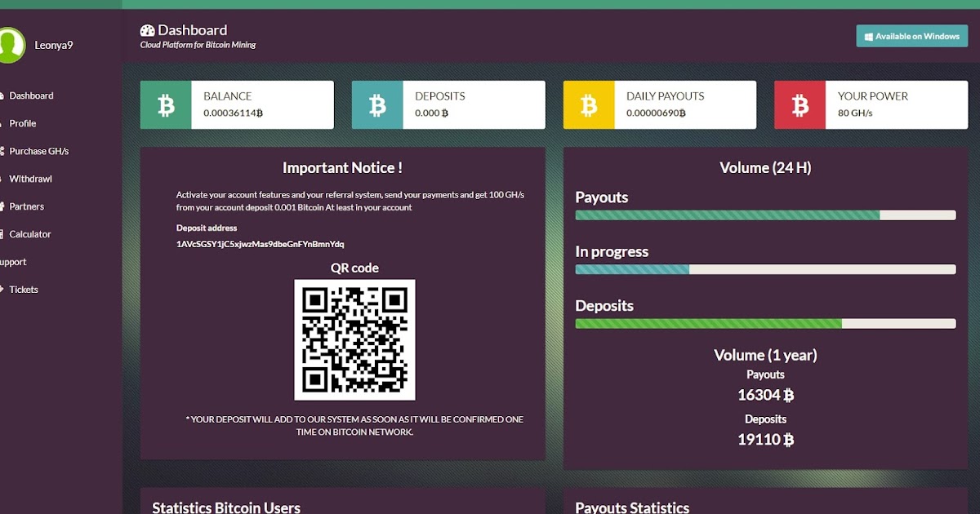Open Dashboard in the sidebar
The height and width of the screenshot is (514, 980).
(31, 95)
